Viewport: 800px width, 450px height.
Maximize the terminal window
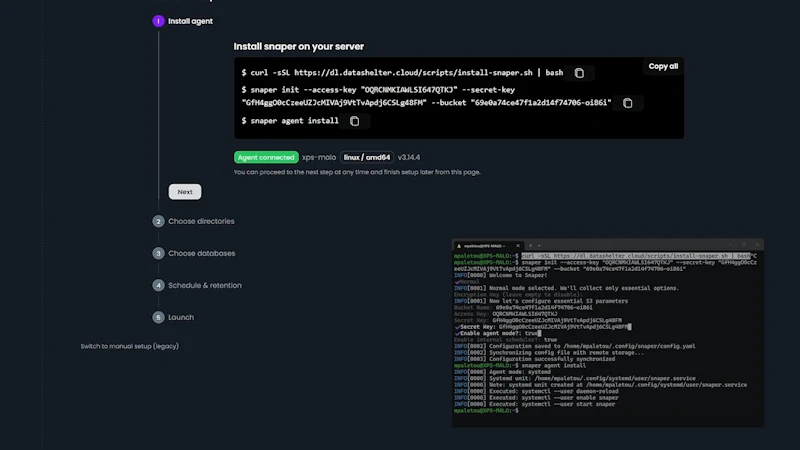pos(744,245)
